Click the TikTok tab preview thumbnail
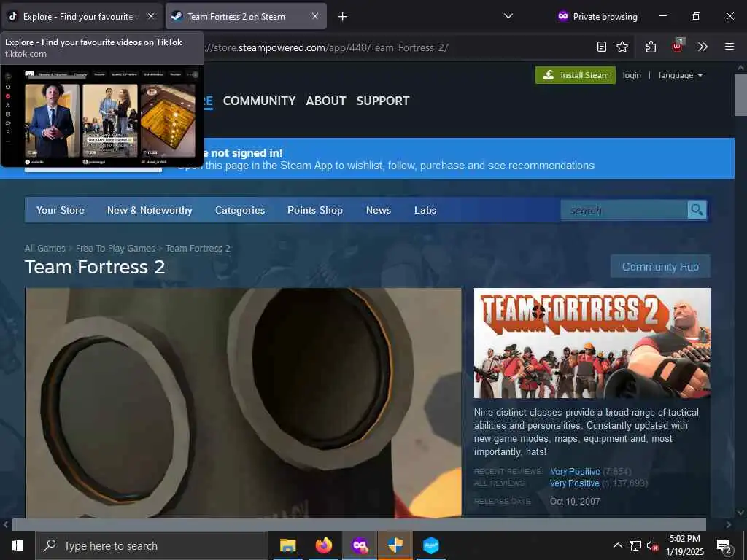 click(x=102, y=116)
